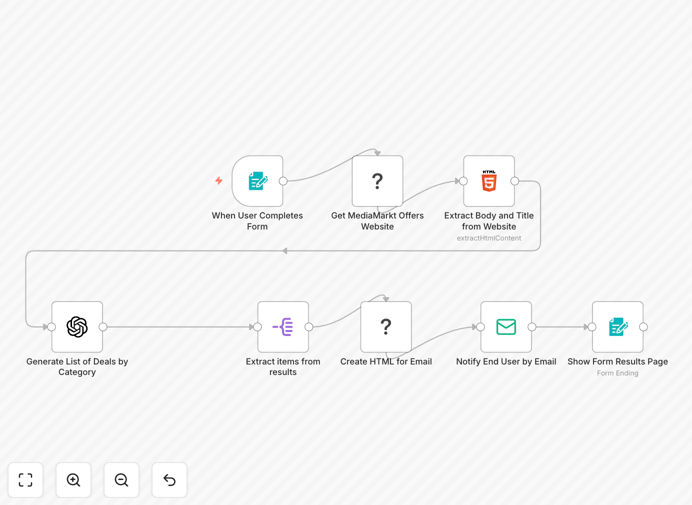Click the "Show Form Results Page" label
692x505 pixels.
pos(618,362)
